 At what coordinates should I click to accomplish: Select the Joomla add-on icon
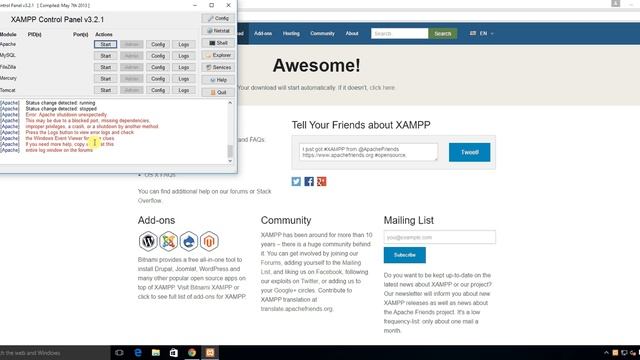pyautogui.click(x=168, y=241)
